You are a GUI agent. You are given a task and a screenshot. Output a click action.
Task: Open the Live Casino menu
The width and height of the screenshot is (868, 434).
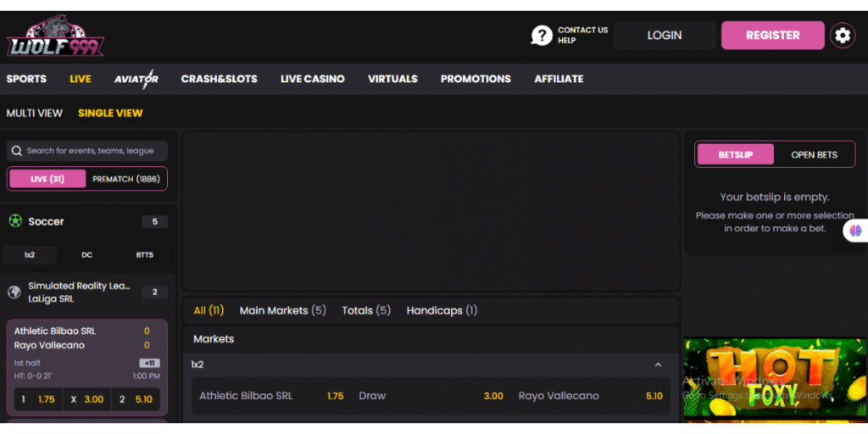coord(312,79)
